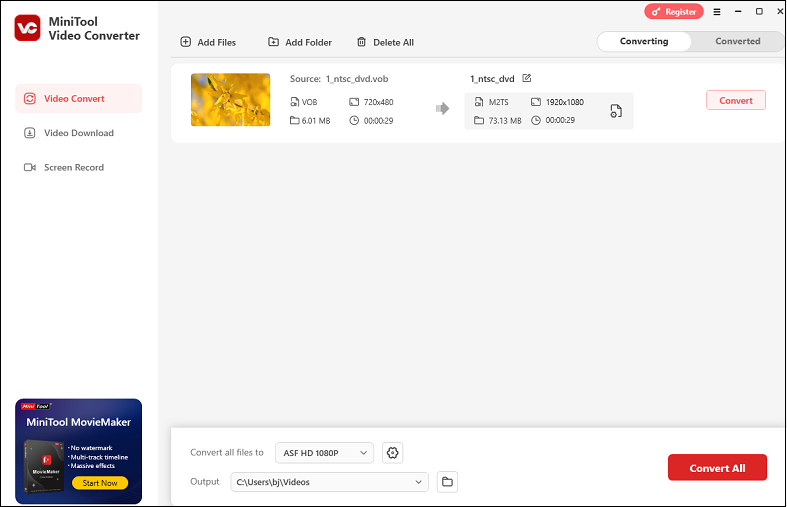The image size is (787, 507).
Task: Expand the output path dropdown
Action: click(x=329, y=482)
